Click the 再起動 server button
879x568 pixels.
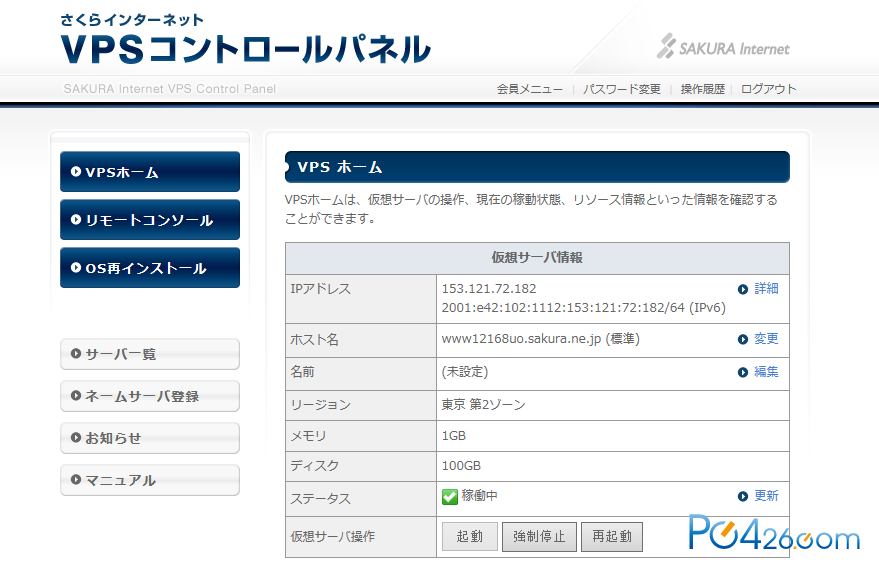tap(612, 537)
